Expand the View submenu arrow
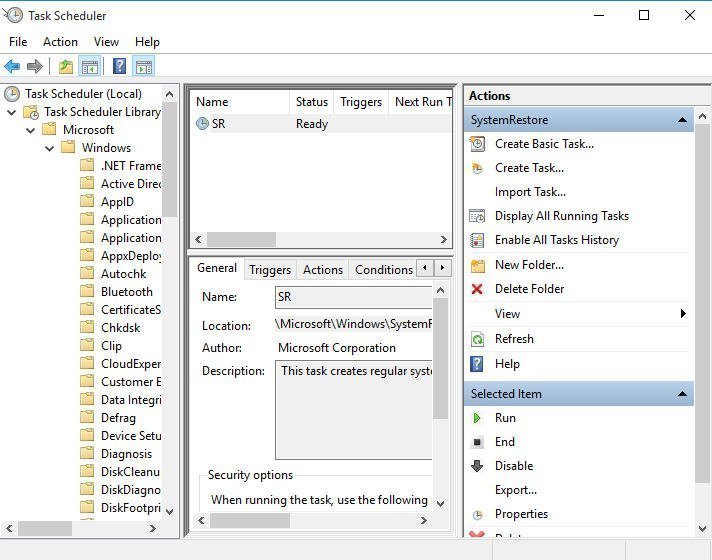The width and height of the screenshot is (712, 560). [683, 314]
